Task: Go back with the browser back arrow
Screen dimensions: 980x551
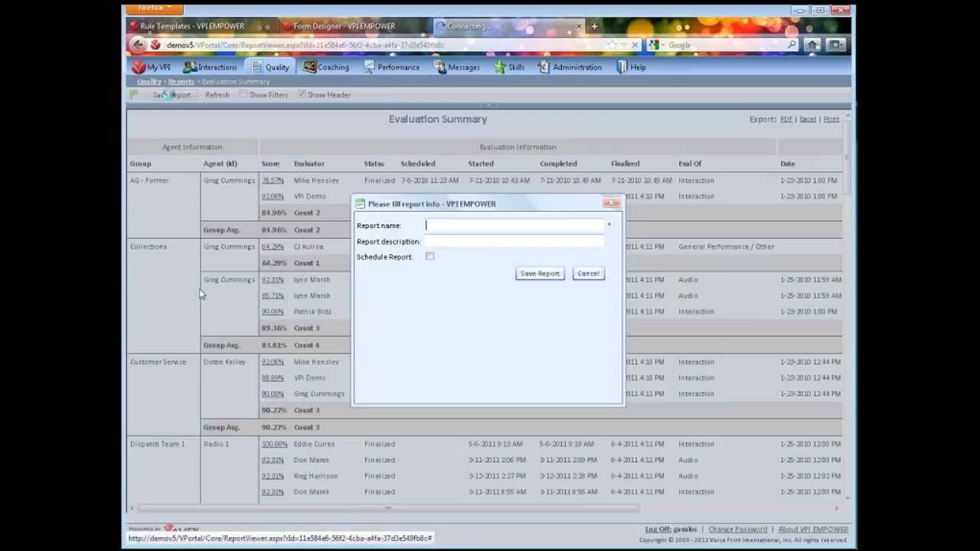Action: pyautogui.click(x=138, y=45)
